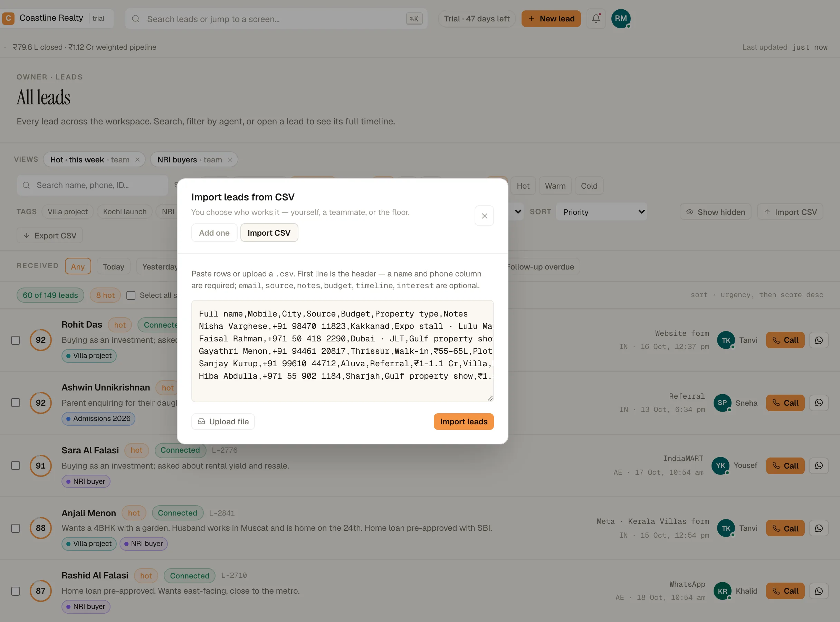Filter received by Today

tap(113, 266)
